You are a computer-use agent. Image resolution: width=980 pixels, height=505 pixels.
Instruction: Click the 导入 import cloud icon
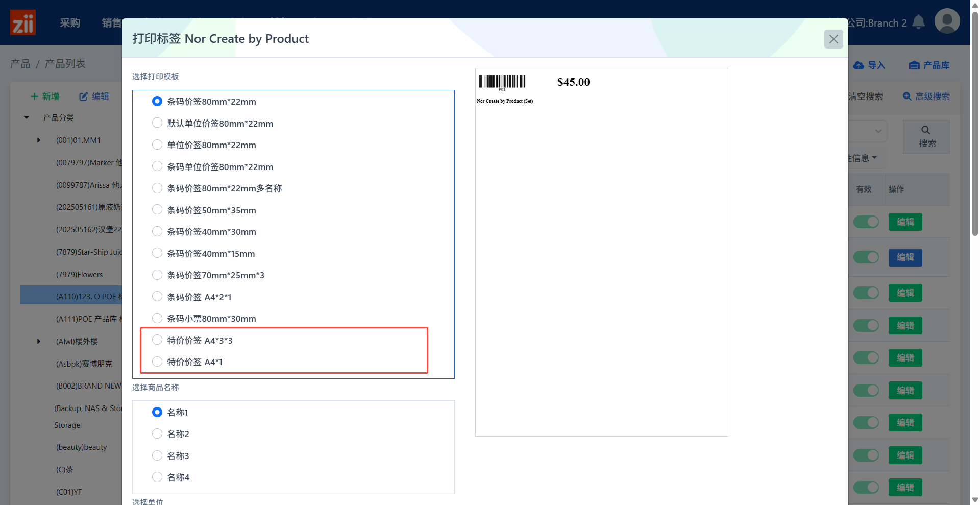859,65
